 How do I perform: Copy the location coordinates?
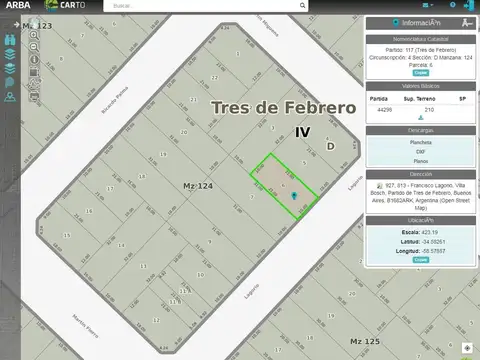[x=421, y=260]
